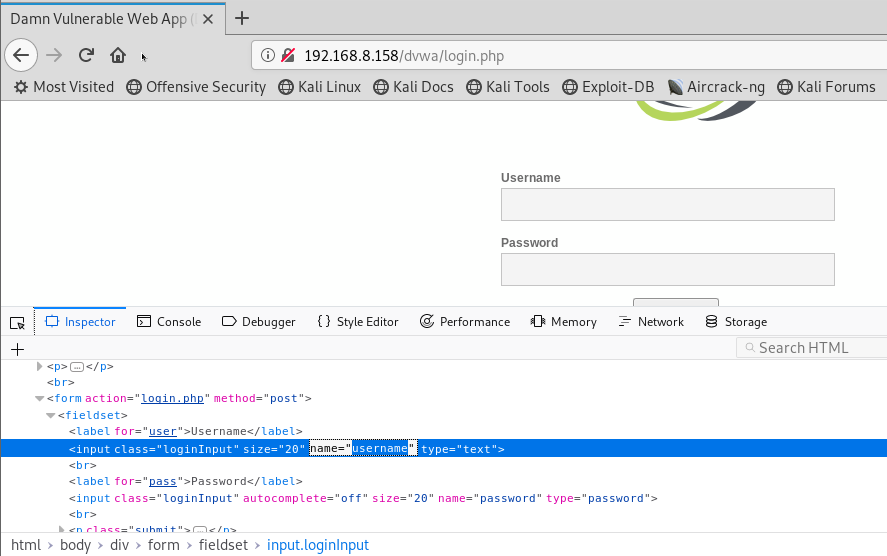Switch to the Console tab
Image resolution: width=887 pixels, height=556 pixels.
point(169,322)
